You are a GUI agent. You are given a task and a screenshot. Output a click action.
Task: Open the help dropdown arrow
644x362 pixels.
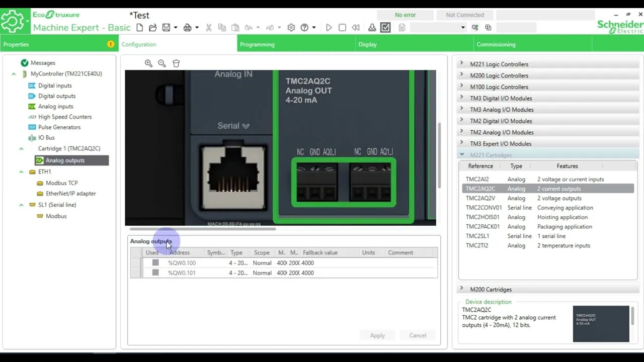313,28
